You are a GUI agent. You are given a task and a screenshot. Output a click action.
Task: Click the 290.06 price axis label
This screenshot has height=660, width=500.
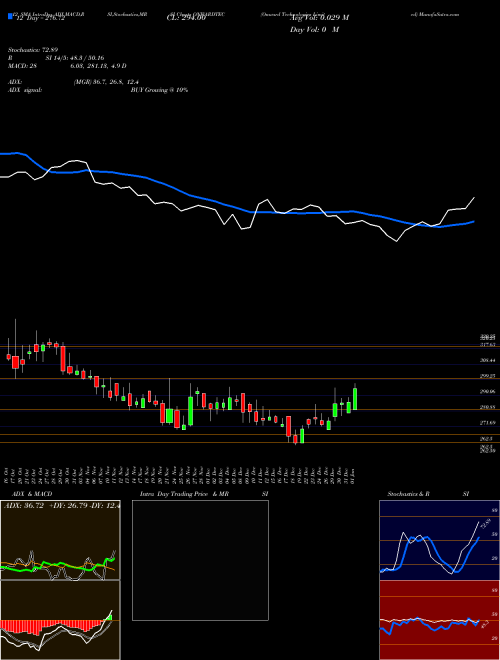coord(489,391)
